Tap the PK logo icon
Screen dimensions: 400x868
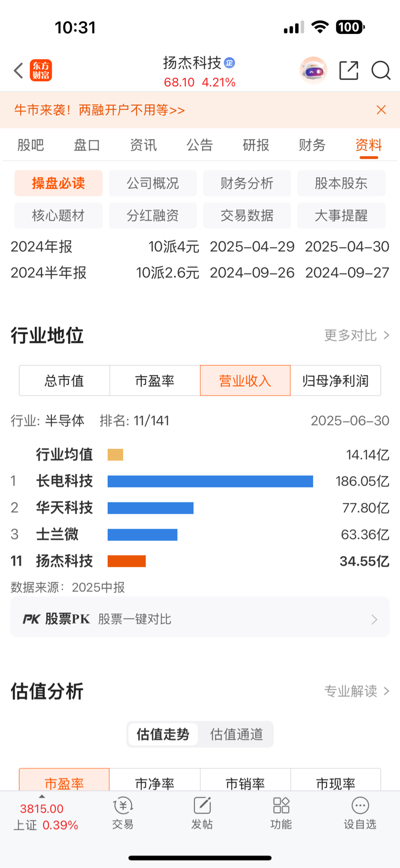32,619
